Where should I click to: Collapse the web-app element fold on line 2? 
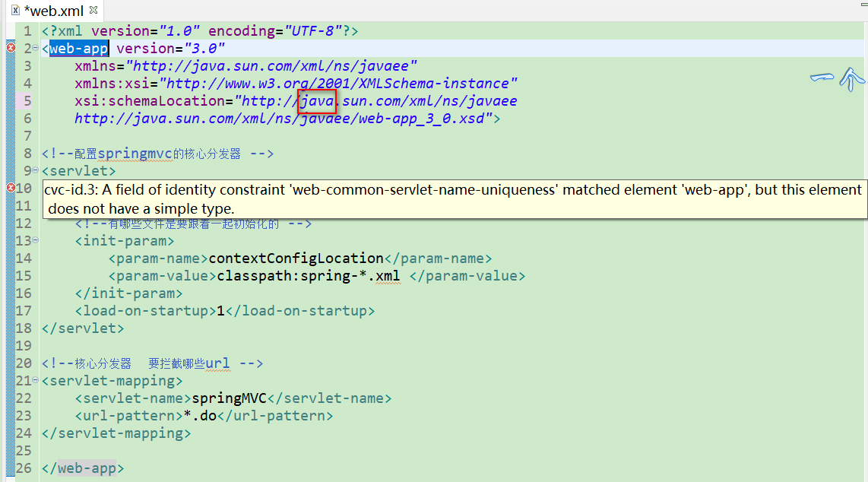tap(35, 48)
